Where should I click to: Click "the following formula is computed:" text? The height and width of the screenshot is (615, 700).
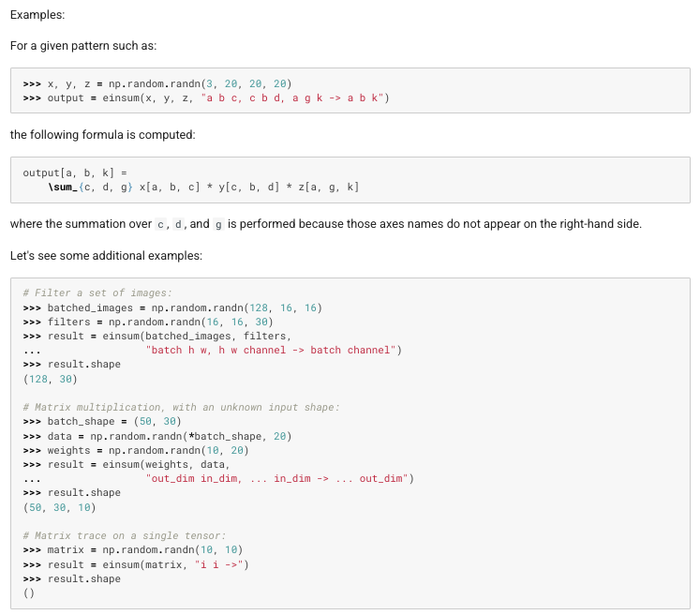click(102, 135)
